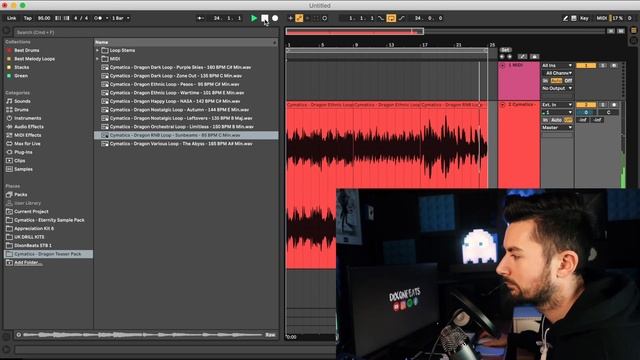Open the Clips category

pos(20,161)
